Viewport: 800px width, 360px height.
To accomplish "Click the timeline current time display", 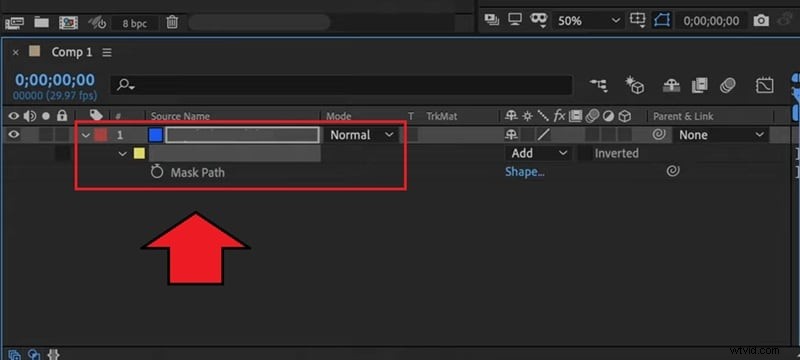I will click(x=55, y=80).
